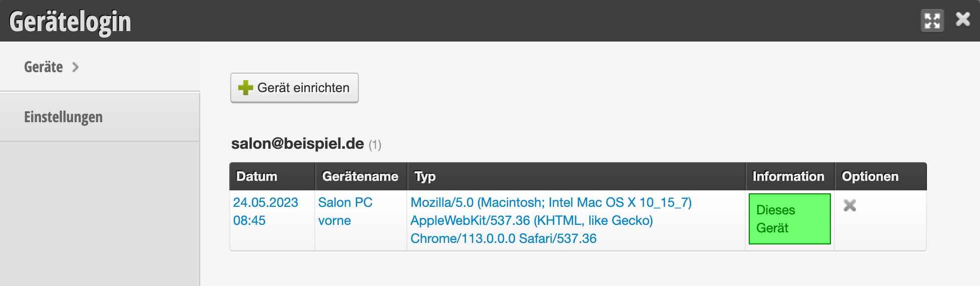Click the salon@beispiel.de account heading

297,144
